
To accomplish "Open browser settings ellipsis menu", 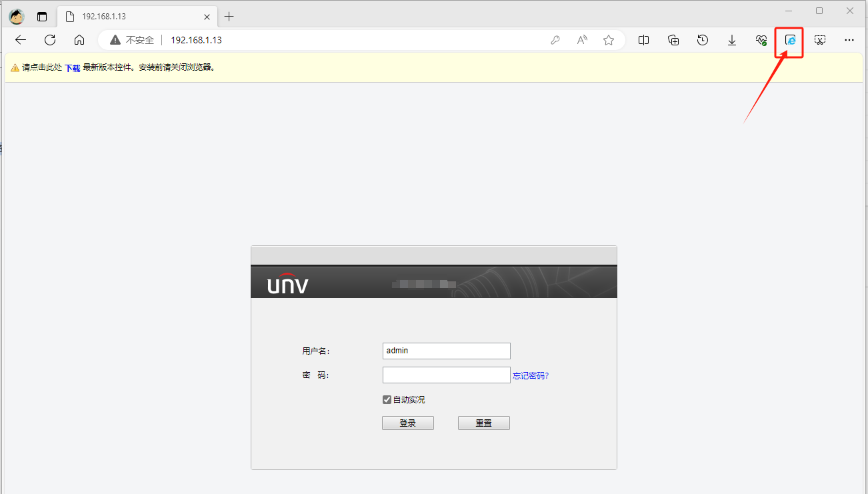I will tap(849, 40).
